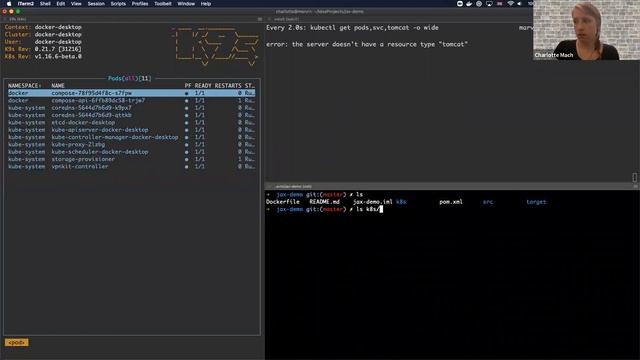Click the watch command header text
This screenshot has width=640, height=360.
[x=352, y=28]
